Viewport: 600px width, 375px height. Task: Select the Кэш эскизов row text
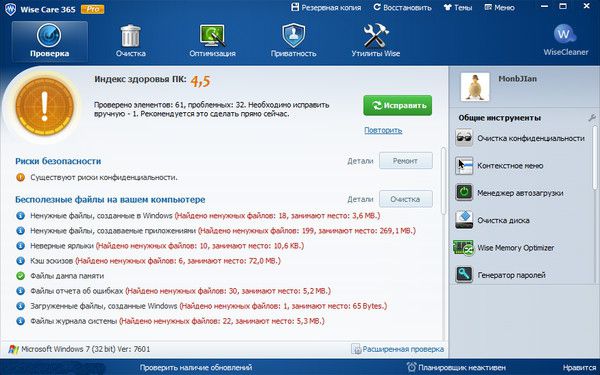click(x=155, y=261)
